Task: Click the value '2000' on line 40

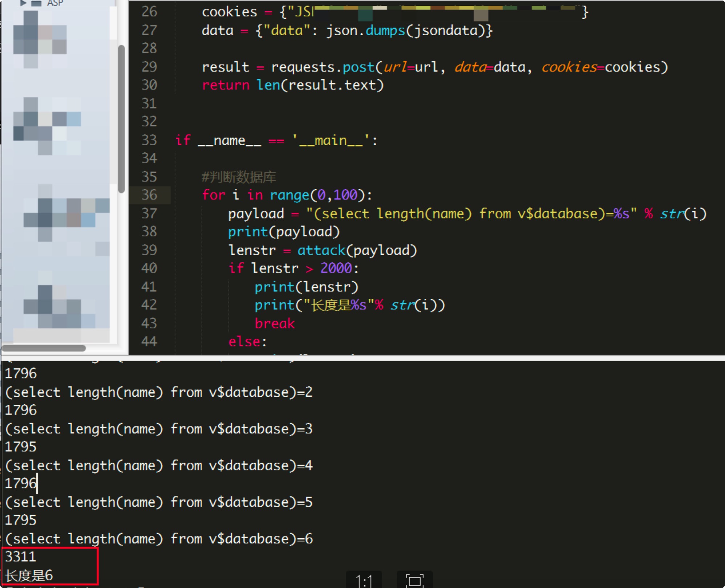Action: click(336, 269)
